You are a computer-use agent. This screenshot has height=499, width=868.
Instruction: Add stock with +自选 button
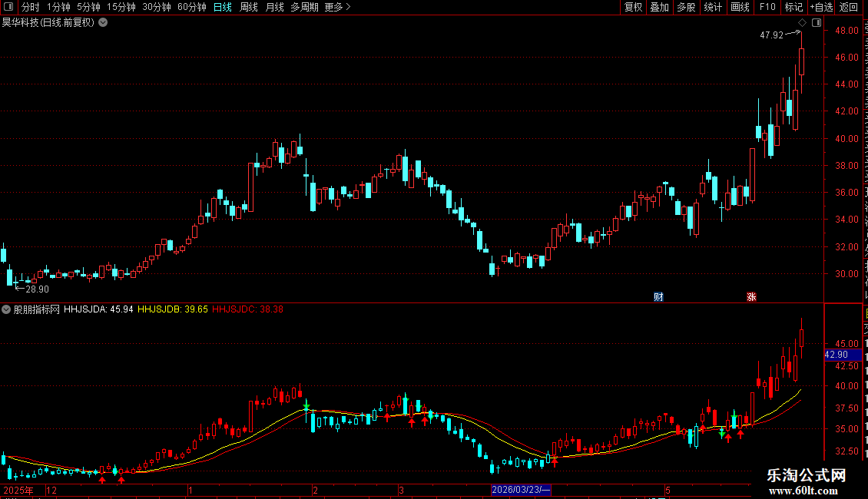click(x=821, y=7)
